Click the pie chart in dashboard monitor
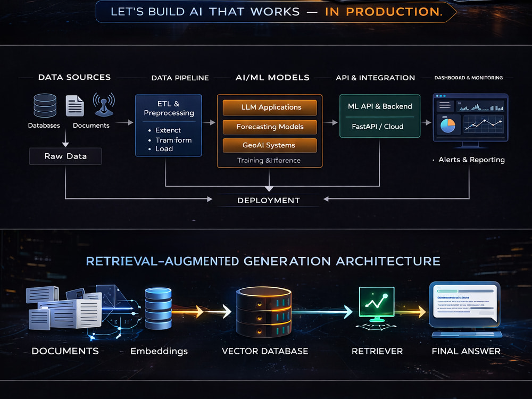The image size is (532, 399). click(x=448, y=125)
